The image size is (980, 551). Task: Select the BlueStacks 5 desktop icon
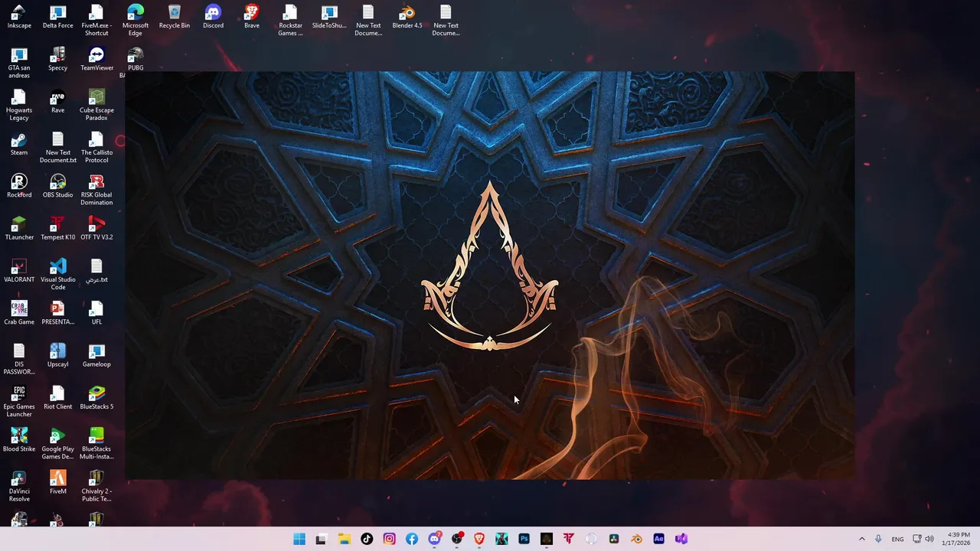[x=96, y=398]
